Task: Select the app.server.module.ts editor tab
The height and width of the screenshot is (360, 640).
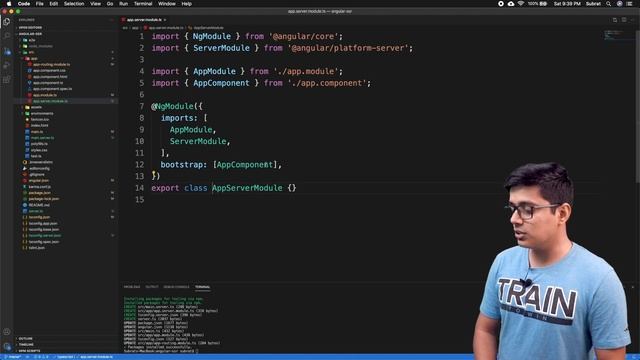Action: tap(144, 20)
